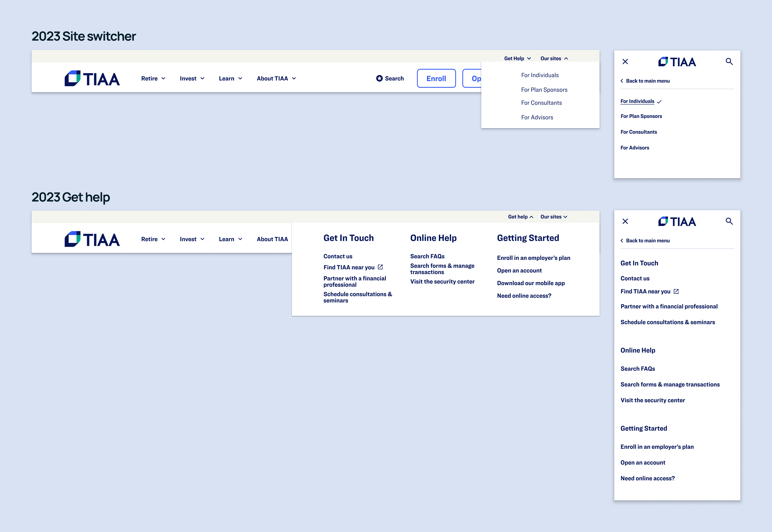This screenshot has height=532, width=772.
Task: Click the X icon in bottom mobile panel
Action: tap(625, 221)
